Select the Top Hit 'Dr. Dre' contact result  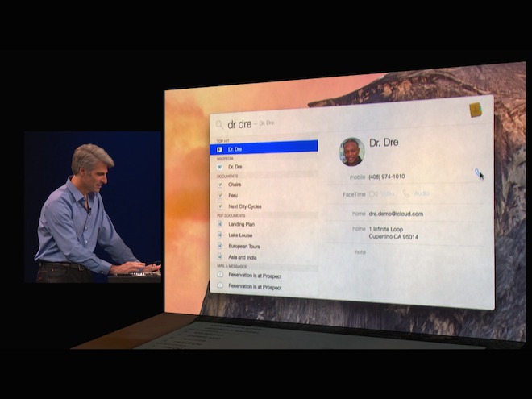click(264, 148)
